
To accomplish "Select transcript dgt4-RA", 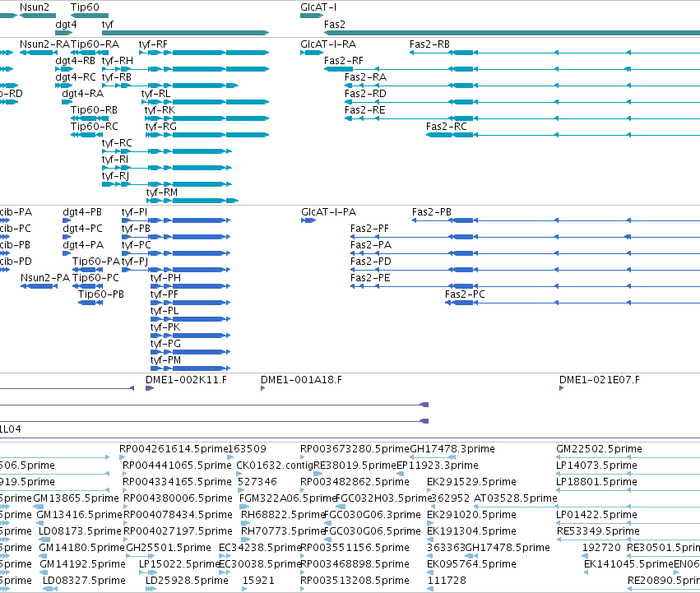I will pyautogui.click(x=82, y=94).
